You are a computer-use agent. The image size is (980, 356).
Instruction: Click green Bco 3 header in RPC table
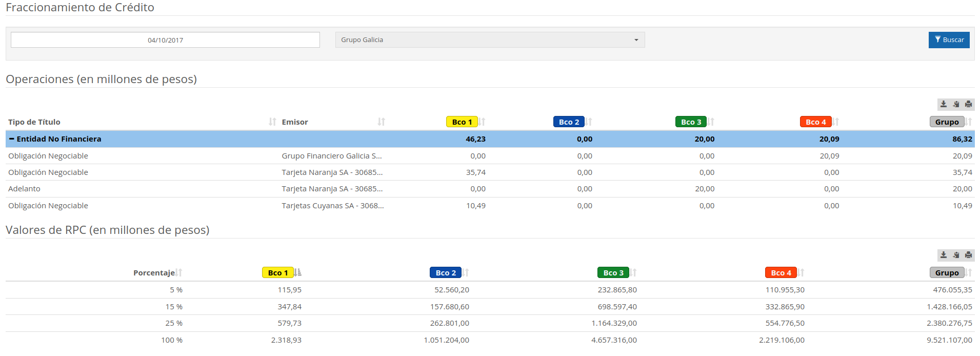tap(613, 273)
